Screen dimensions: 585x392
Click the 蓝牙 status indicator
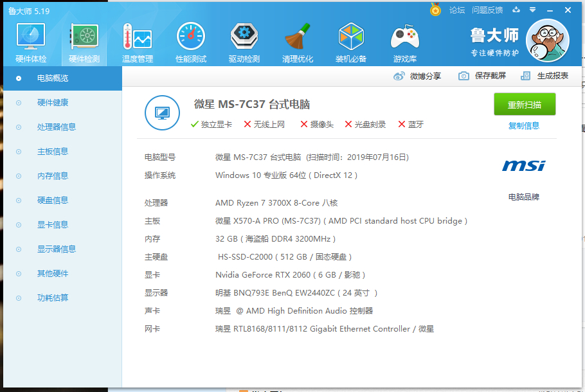(x=411, y=125)
